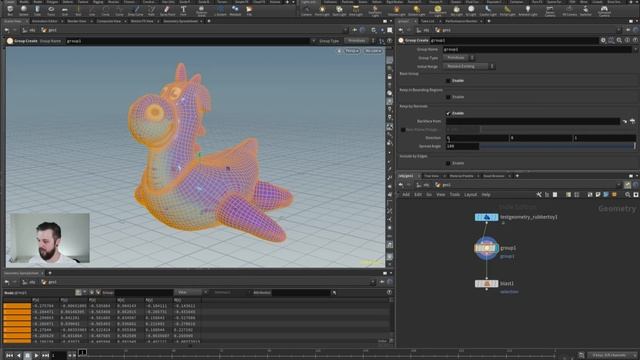Play the timeline forward
640x360 pixels.
coord(36,356)
